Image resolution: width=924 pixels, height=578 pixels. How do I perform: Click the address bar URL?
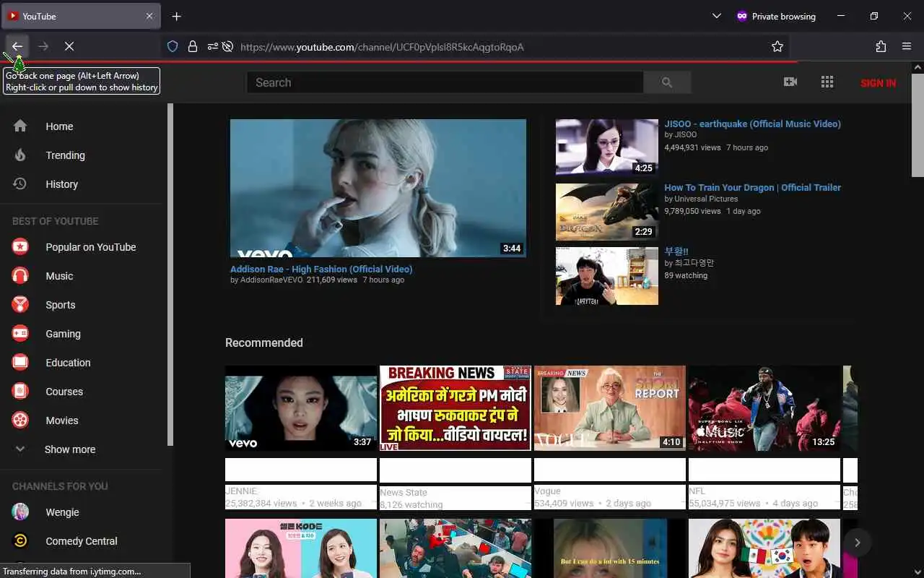tap(382, 47)
